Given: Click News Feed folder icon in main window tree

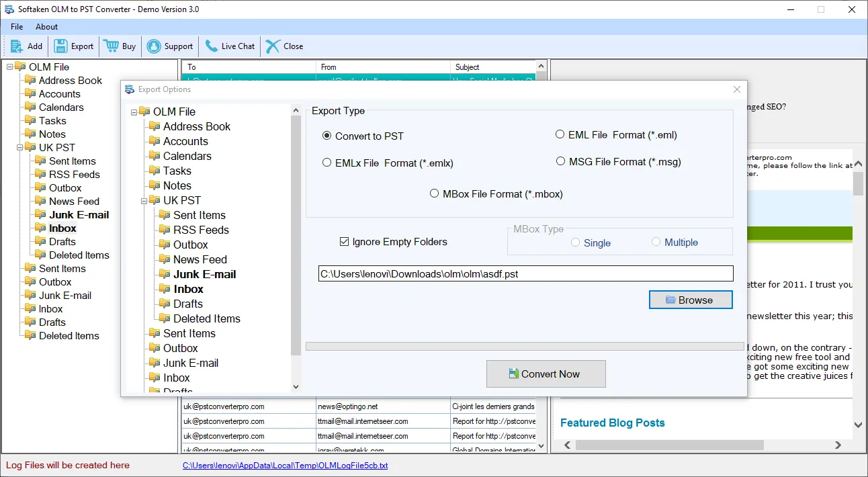Looking at the screenshot, I should point(40,202).
